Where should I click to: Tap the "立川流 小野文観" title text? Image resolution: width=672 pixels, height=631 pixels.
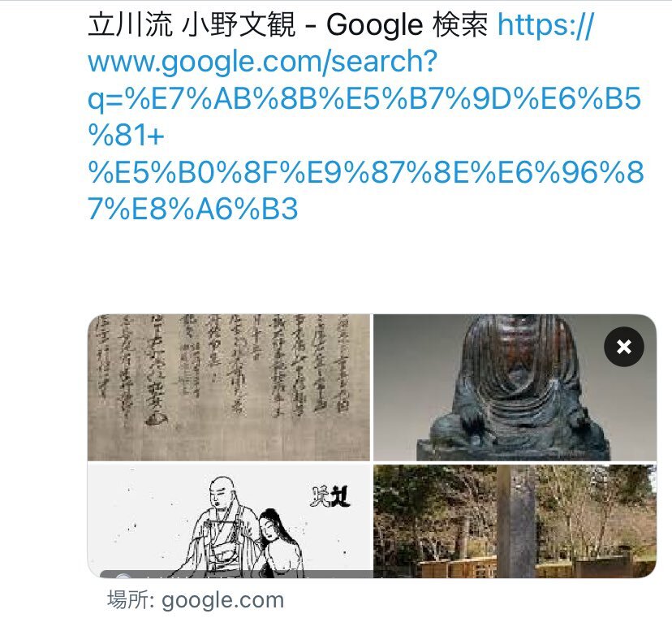pos(192,24)
